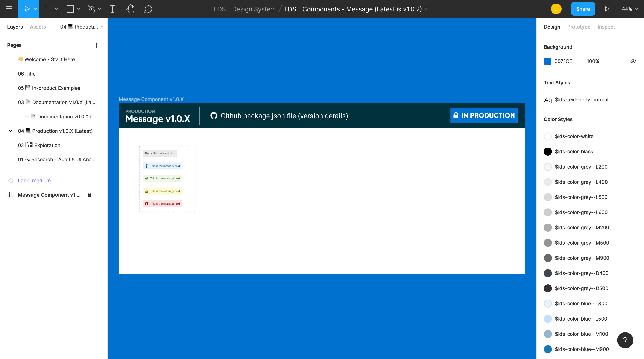This screenshot has width=644, height=359.
Task: Click the blue Share button
Action: point(583,9)
